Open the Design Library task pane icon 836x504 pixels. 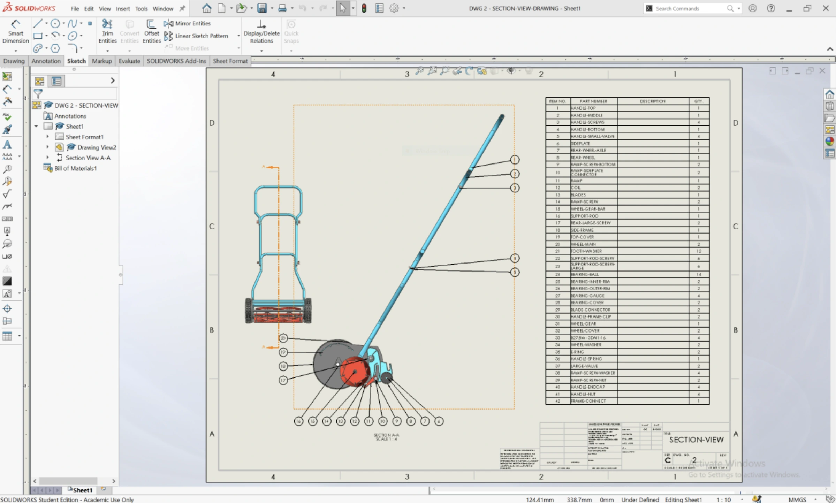(830, 106)
